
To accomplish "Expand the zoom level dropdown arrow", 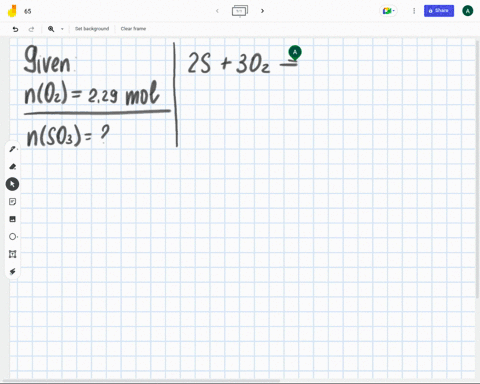I will click(x=62, y=29).
